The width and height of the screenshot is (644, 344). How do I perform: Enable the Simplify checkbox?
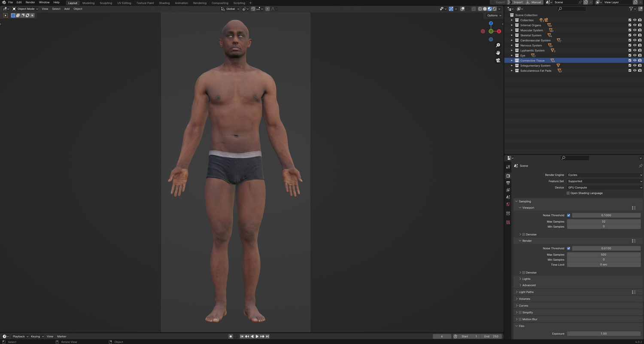pos(520,313)
